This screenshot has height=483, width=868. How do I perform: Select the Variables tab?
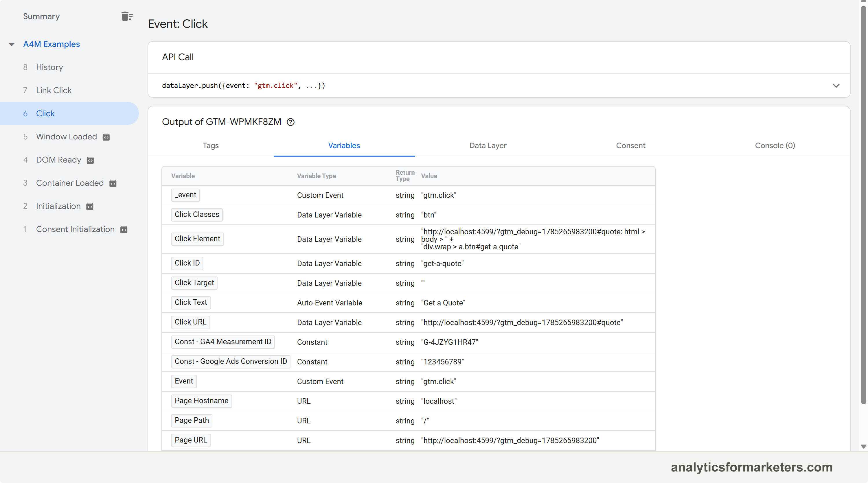pos(344,145)
